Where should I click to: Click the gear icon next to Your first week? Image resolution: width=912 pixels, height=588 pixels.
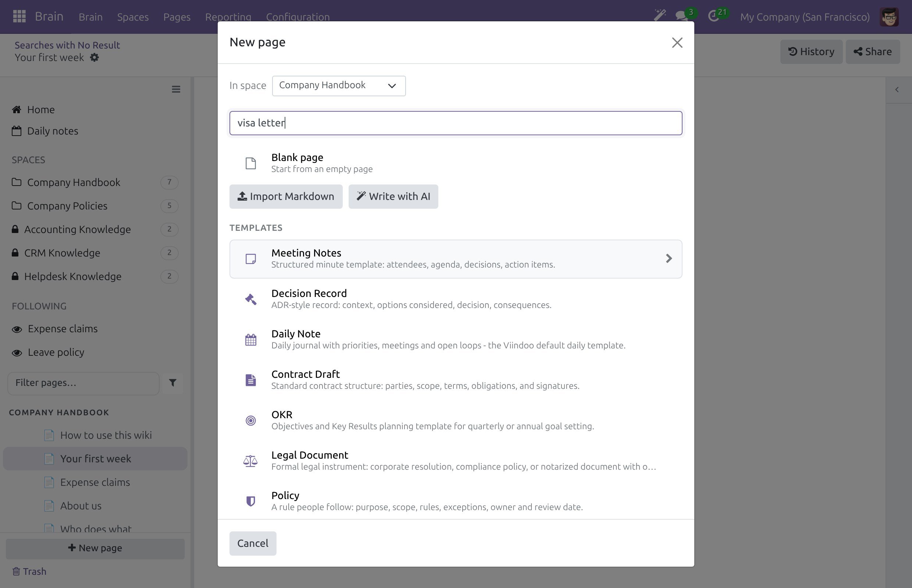[94, 58]
